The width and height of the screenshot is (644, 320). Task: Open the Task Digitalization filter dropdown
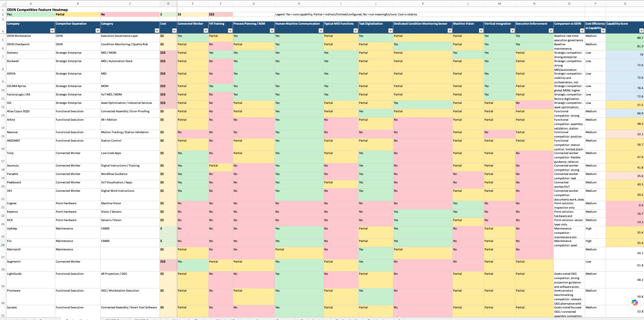(390, 31)
